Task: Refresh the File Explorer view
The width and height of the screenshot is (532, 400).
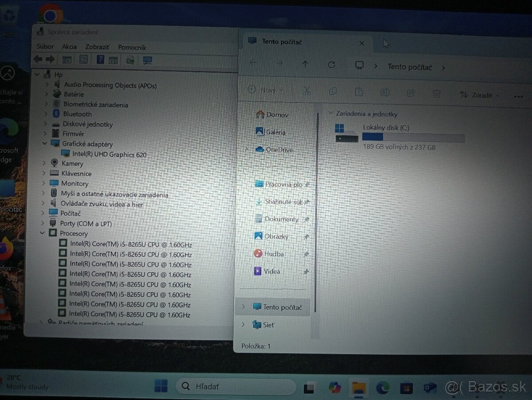Action: (332, 64)
